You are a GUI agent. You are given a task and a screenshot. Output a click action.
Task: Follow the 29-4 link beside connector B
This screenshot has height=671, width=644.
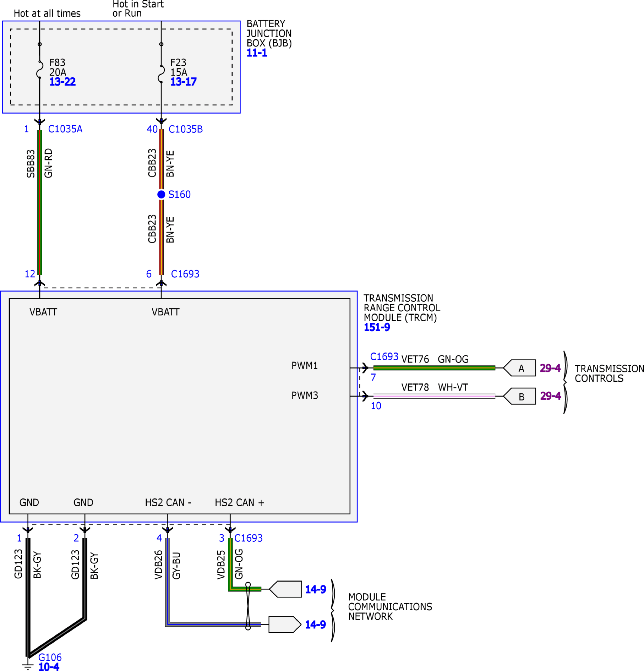point(550,396)
